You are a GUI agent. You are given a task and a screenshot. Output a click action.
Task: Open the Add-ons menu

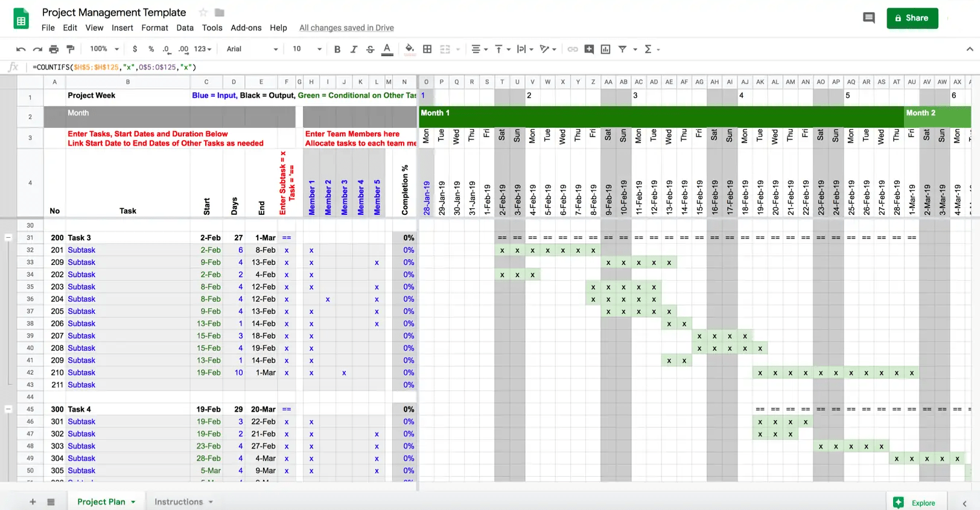(246, 28)
